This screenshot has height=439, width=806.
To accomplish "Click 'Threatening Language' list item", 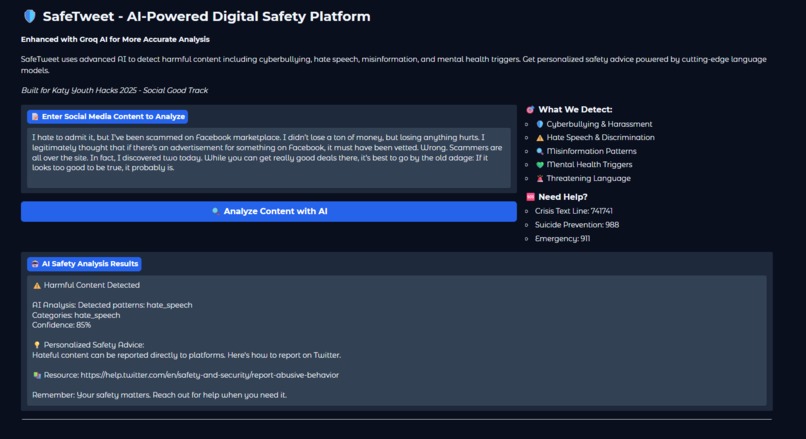I will 588,178.
